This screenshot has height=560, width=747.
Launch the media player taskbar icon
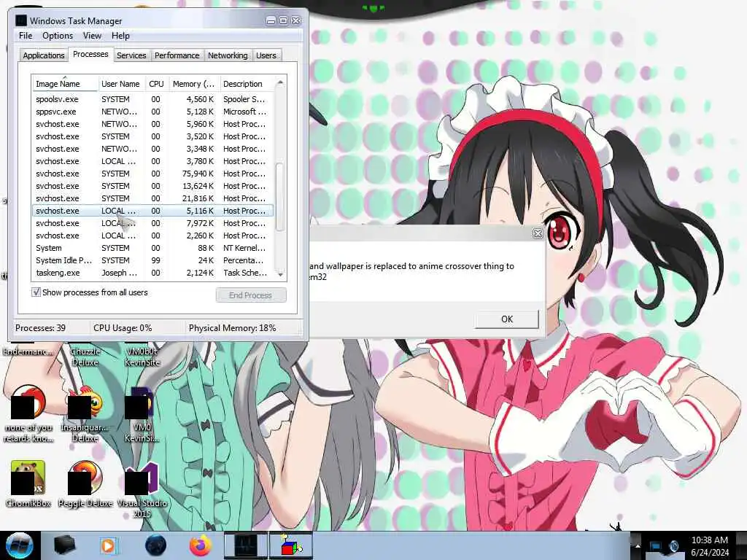coord(109,545)
